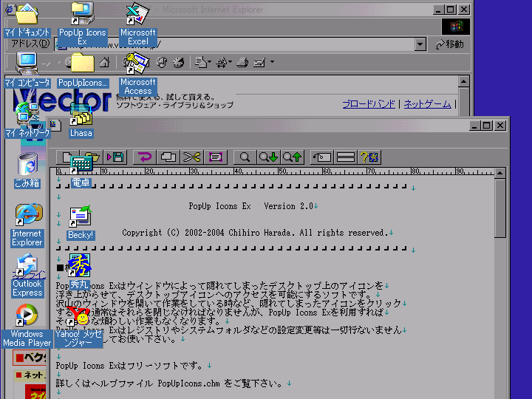The image size is (532, 399).
Task: Click the magnifier search icon in editor toolbar
Action: click(x=245, y=157)
